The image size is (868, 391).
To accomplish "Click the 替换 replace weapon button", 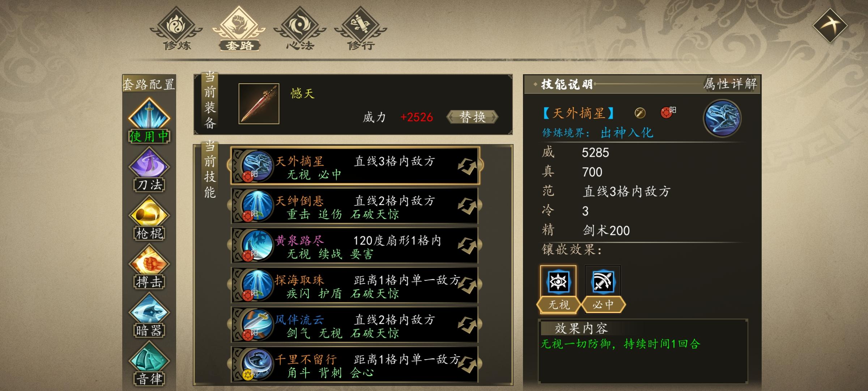I will click(x=472, y=117).
